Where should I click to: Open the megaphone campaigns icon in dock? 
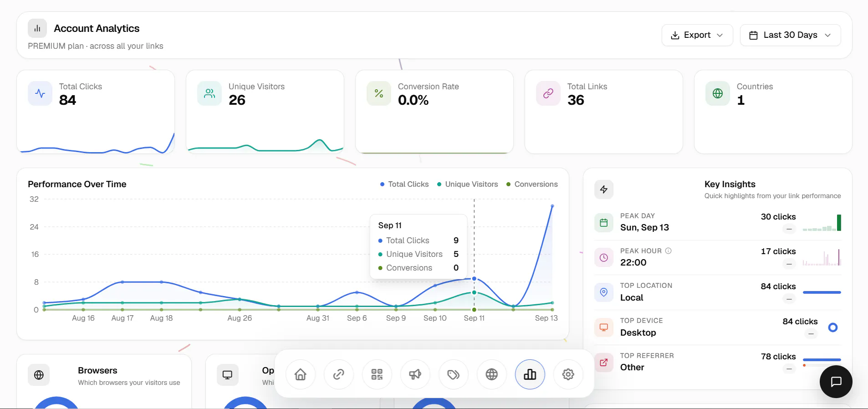(x=415, y=374)
